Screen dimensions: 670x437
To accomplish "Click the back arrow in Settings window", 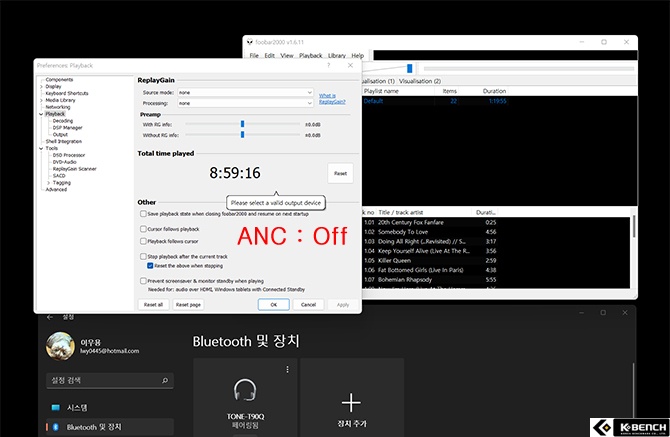I will [x=50, y=317].
